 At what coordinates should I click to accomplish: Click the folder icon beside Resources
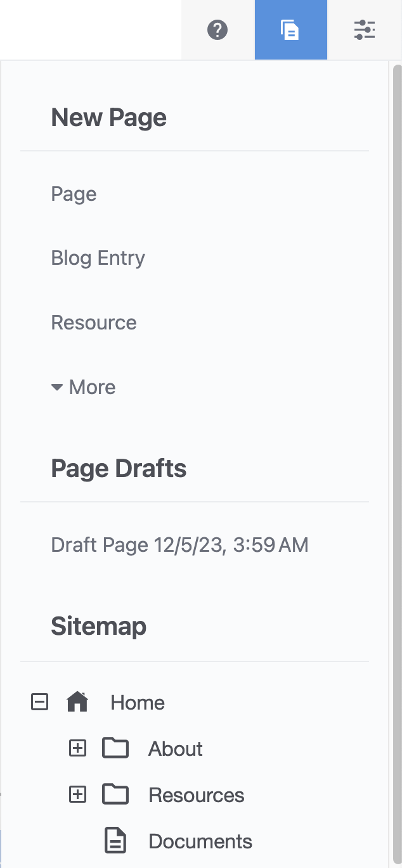[115, 795]
